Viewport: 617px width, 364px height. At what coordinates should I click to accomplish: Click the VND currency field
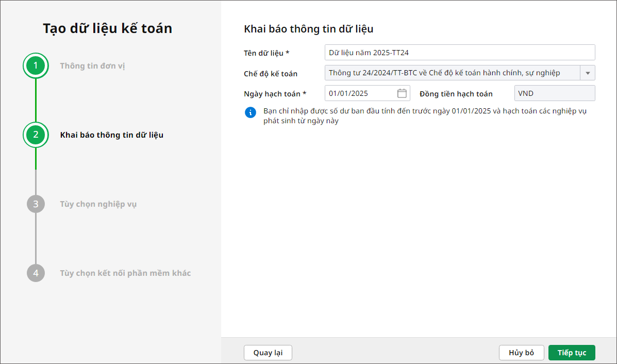click(554, 93)
